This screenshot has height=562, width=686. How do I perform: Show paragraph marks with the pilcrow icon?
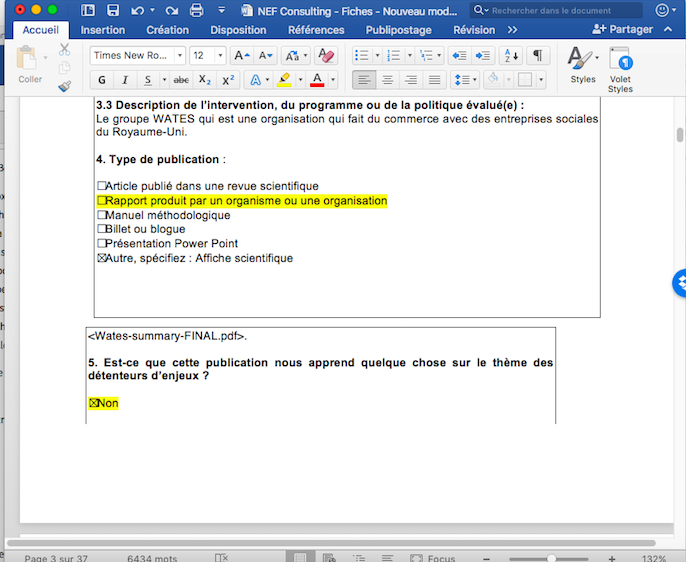[x=538, y=56]
